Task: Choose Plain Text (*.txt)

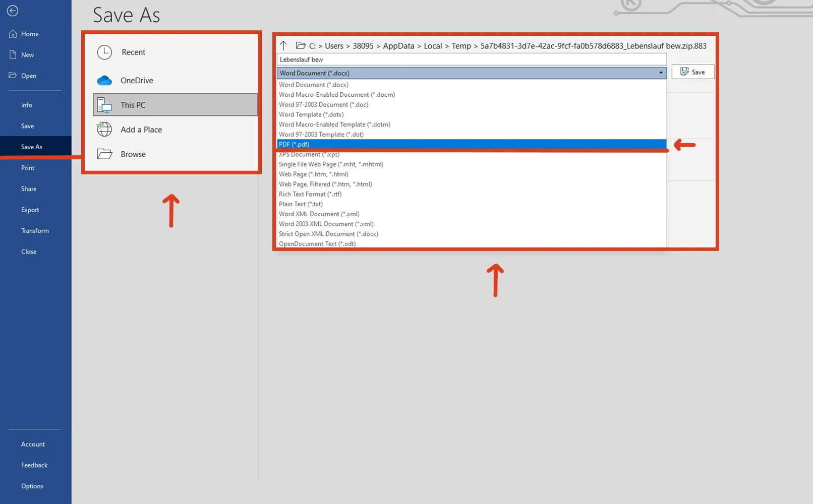Action: point(472,204)
